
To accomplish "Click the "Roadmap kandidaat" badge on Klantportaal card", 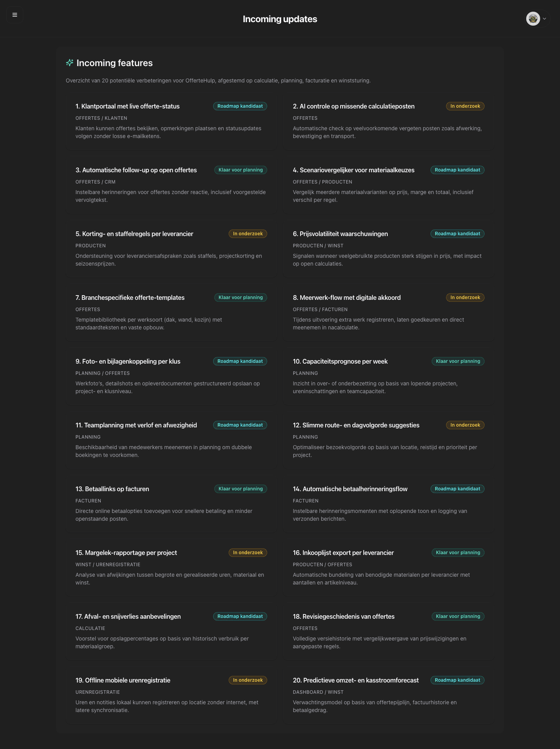I will point(240,106).
